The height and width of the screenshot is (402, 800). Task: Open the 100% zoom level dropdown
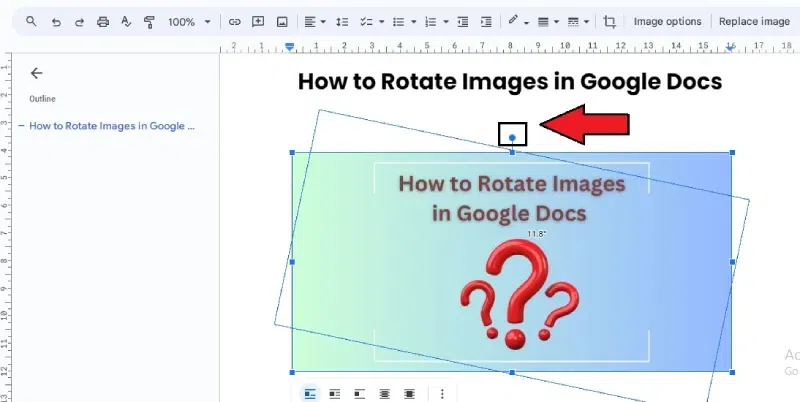(x=189, y=22)
